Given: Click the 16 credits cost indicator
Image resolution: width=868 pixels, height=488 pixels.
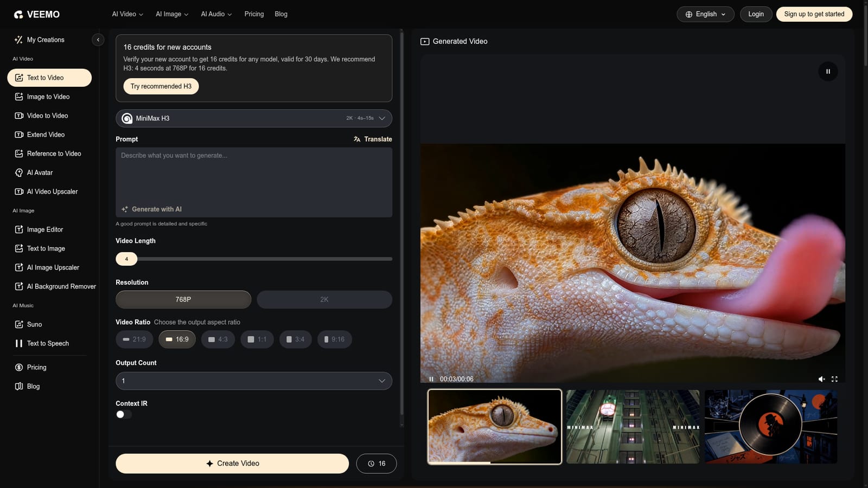Looking at the screenshot, I should pyautogui.click(x=376, y=464).
